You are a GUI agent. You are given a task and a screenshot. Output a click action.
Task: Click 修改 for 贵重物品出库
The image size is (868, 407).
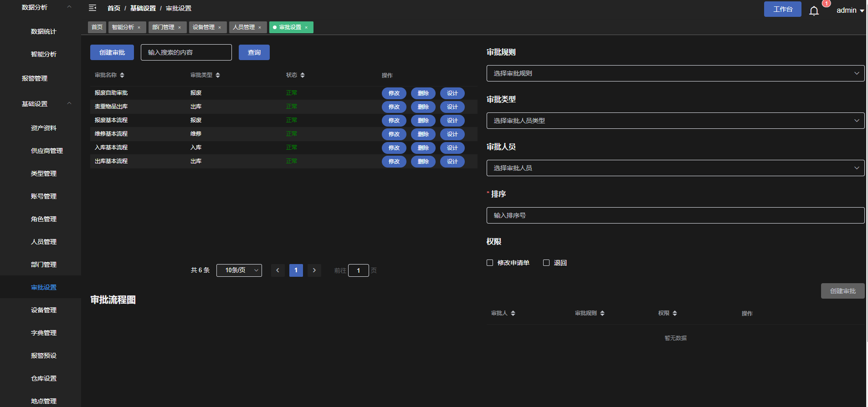tap(394, 107)
